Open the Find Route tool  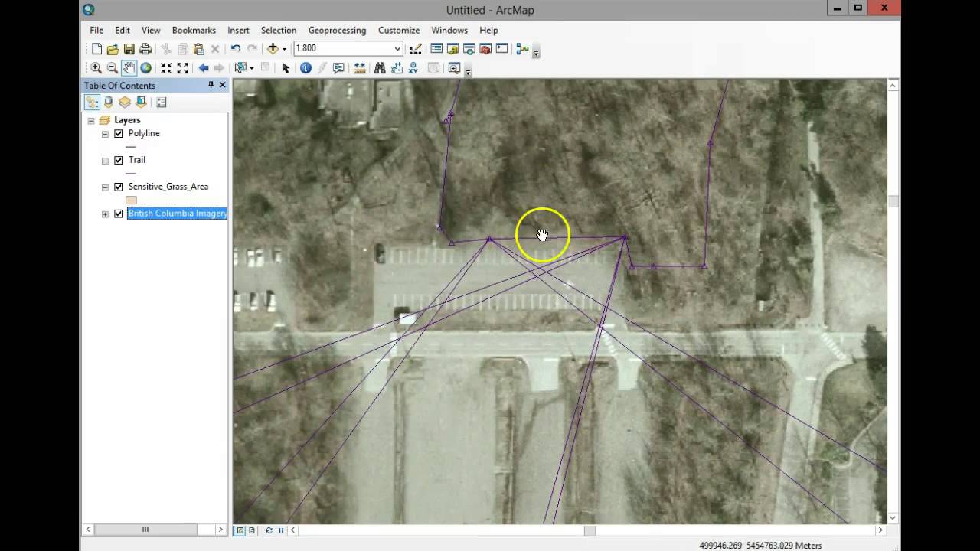pyautogui.click(x=397, y=68)
